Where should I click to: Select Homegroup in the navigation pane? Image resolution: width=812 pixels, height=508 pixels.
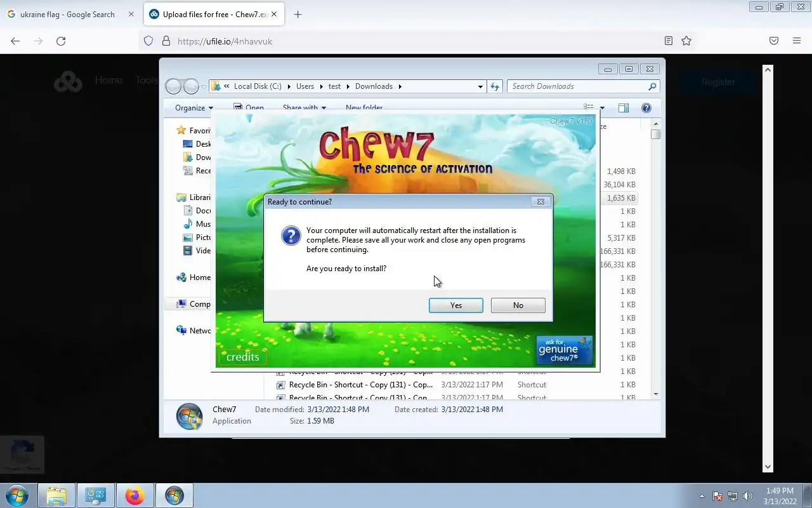click(x=194, y=277)
